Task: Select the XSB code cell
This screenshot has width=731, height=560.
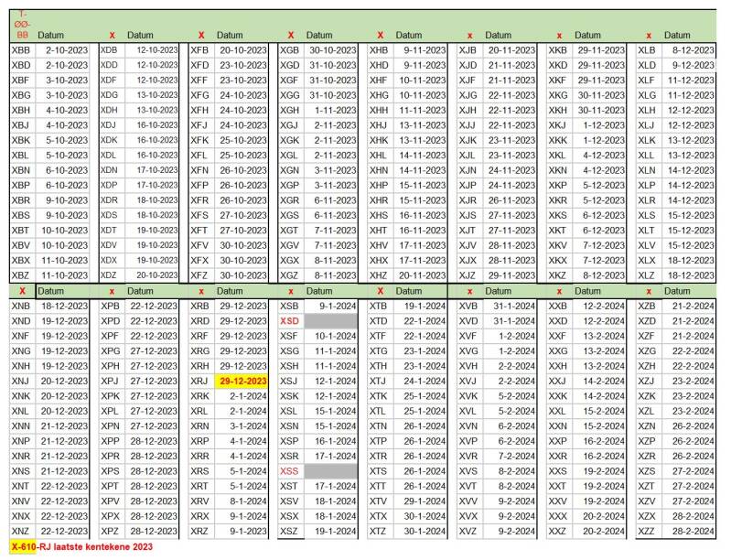Action: [289, 307]
